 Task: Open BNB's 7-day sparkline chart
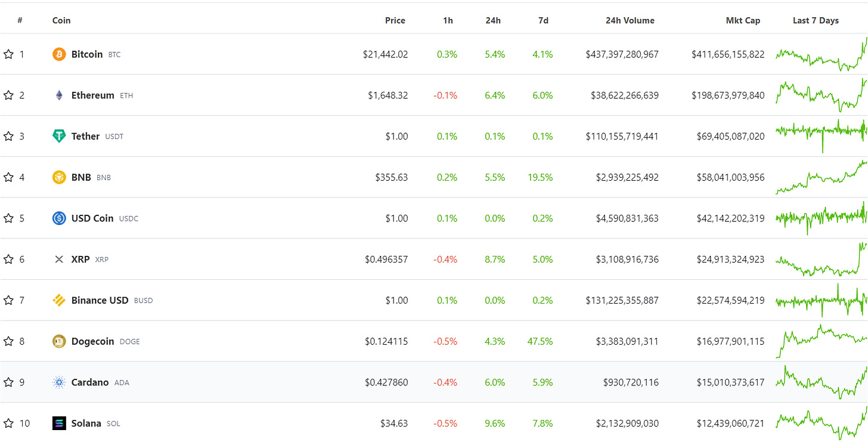click(821, 177)
